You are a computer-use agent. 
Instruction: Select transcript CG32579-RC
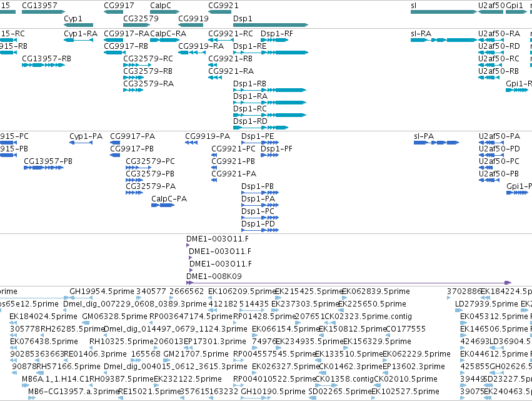[148, 59]
